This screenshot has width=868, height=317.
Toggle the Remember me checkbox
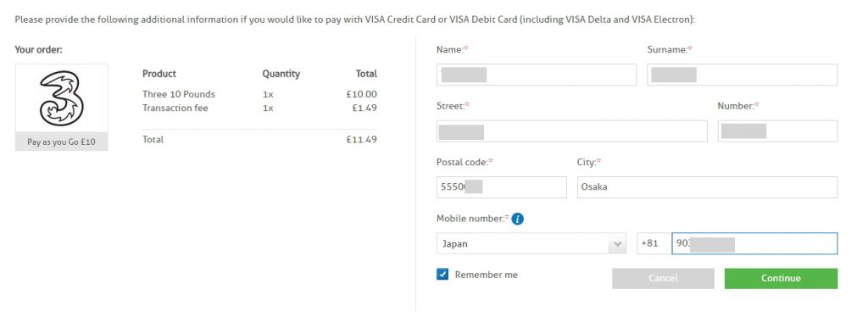click(x=442, y=275)
